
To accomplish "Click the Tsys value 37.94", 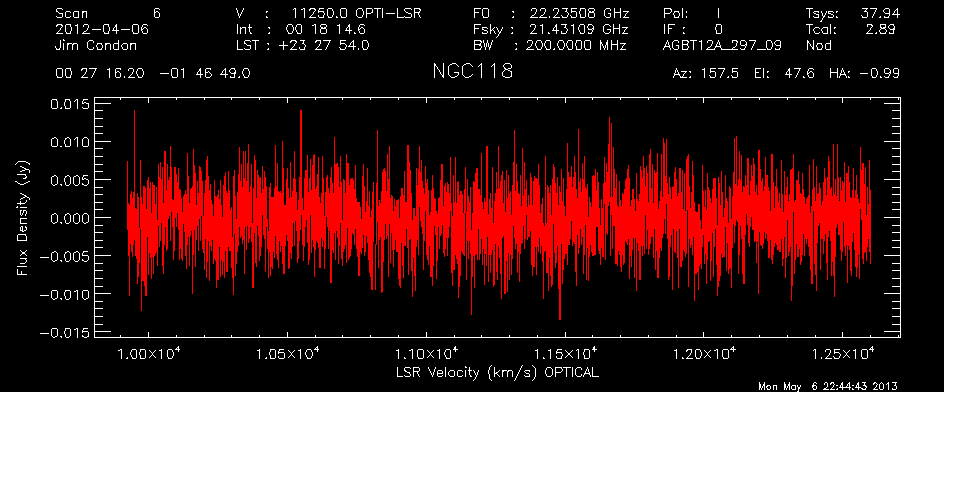I will click(880, 13).
